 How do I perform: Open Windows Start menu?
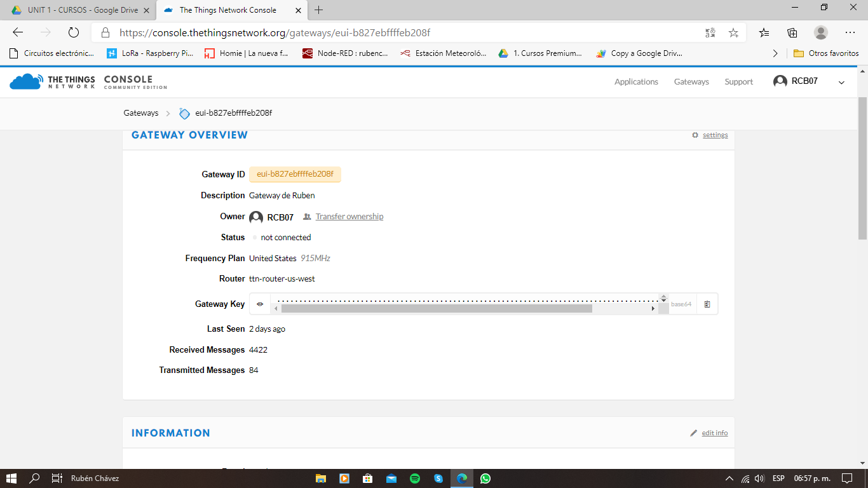tap(11, 478)
